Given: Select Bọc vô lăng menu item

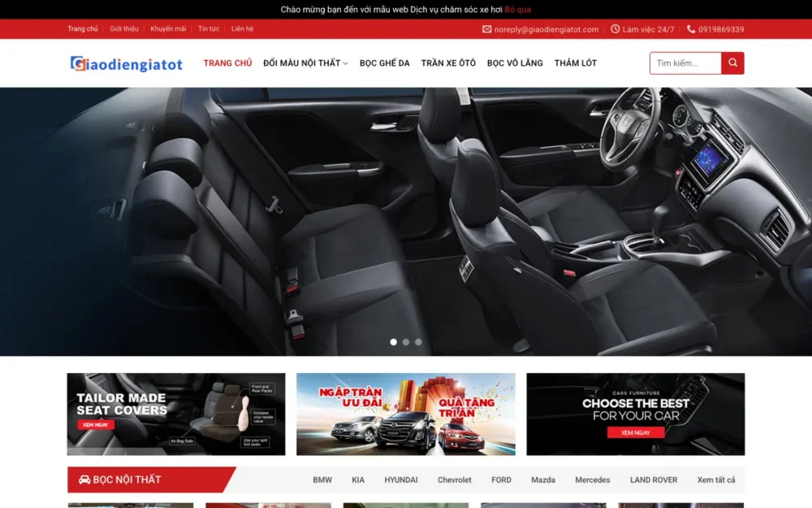Looking at the screenshot, I should (x=515, y=63).
